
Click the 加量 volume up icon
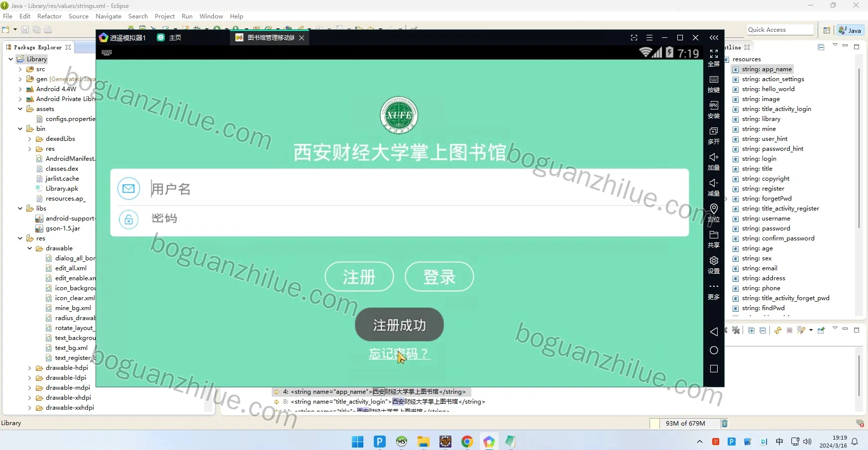click(714, 157)
